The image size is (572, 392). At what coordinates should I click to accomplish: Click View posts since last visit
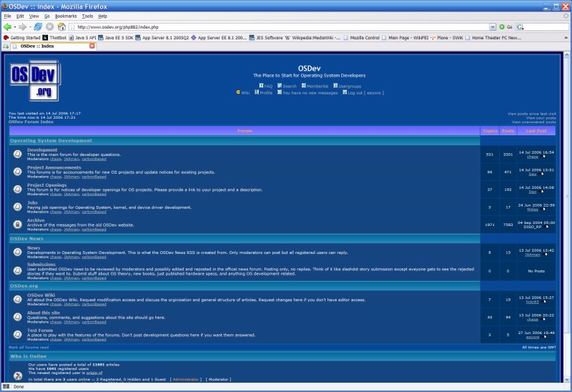click(531, 114)
